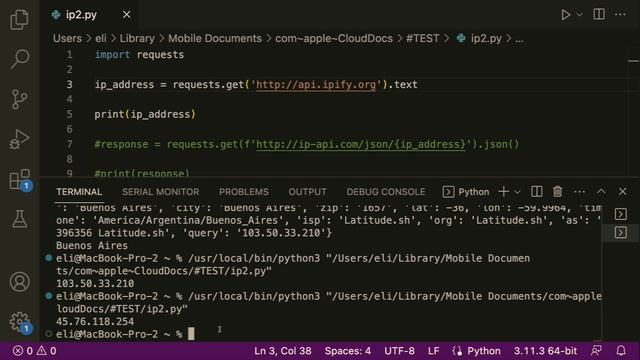
Task: Click Ln 3, Col 38 status item
Action: tap(282, 351)
